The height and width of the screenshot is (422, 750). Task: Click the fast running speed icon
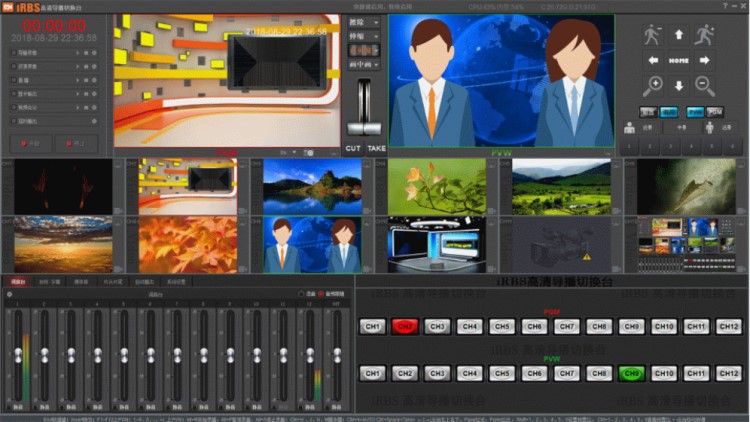point(705,35)
